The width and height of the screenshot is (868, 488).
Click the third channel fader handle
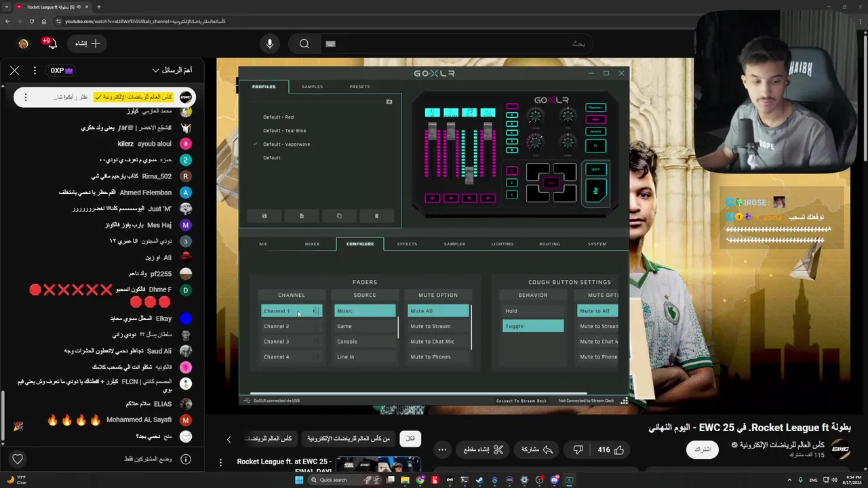pyautogui.click(x=469, y=175)
